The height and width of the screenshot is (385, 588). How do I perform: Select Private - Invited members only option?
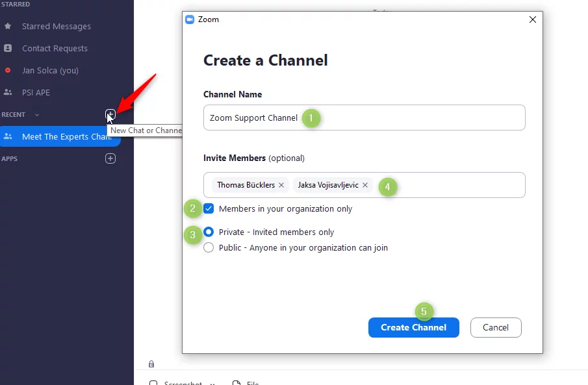pos(209,232)
